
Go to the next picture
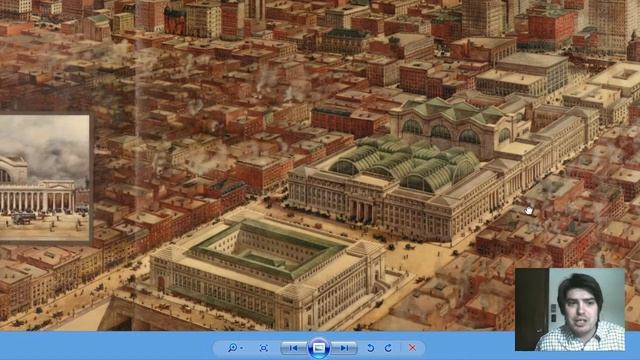344,348
